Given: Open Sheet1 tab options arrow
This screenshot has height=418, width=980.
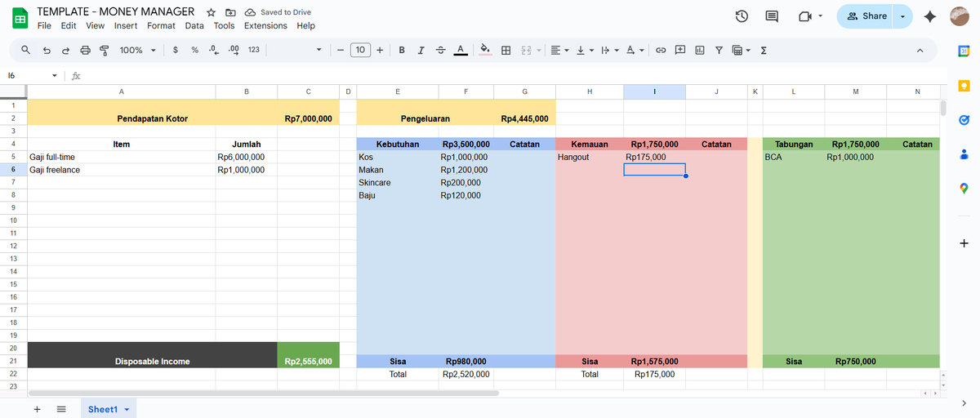Looking at the screenshot, I should pyautogui.click(x=127, y=409).
